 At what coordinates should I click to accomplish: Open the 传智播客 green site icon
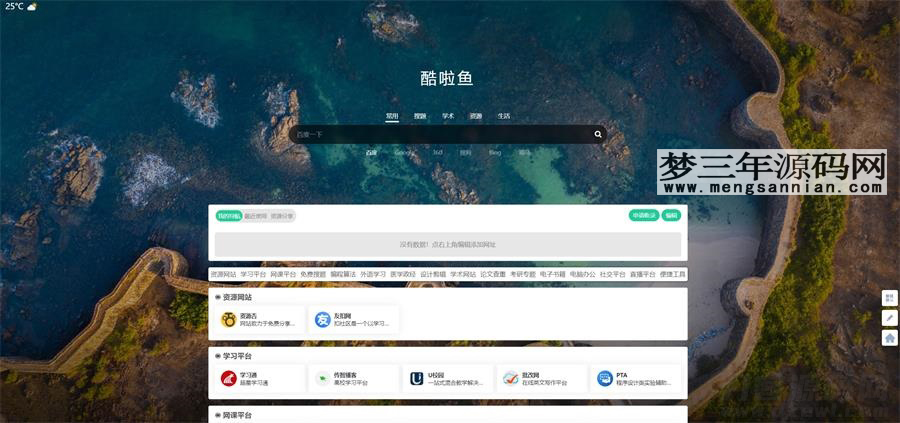click(323, 379)
